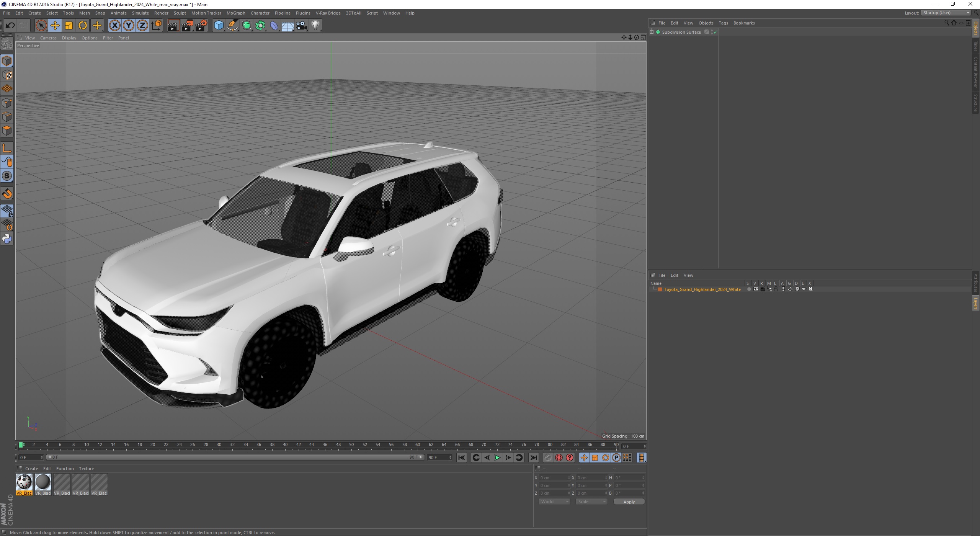980x536 pixels.
Task: Select the Scale tool
Action: click(x=69, y=26)
